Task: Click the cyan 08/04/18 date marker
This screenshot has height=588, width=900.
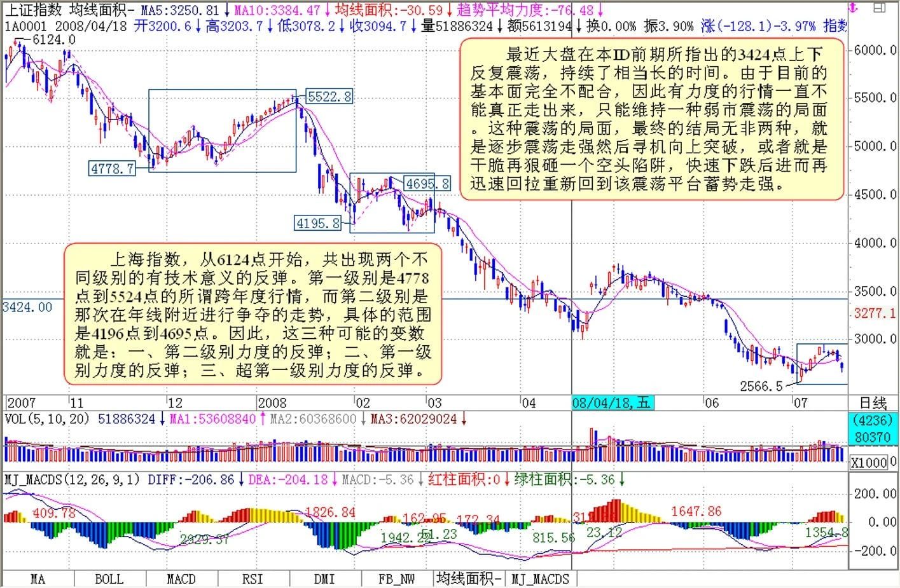Action: 613,403
